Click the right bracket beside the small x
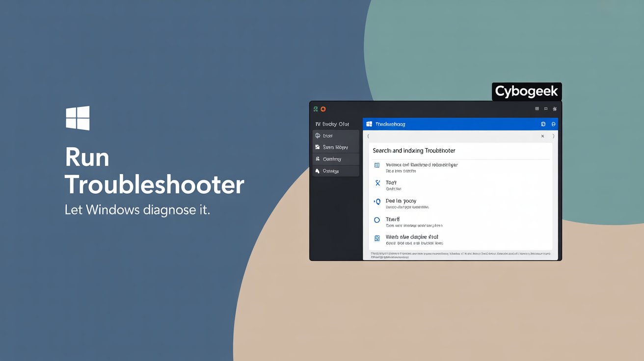 click(553, 136)
